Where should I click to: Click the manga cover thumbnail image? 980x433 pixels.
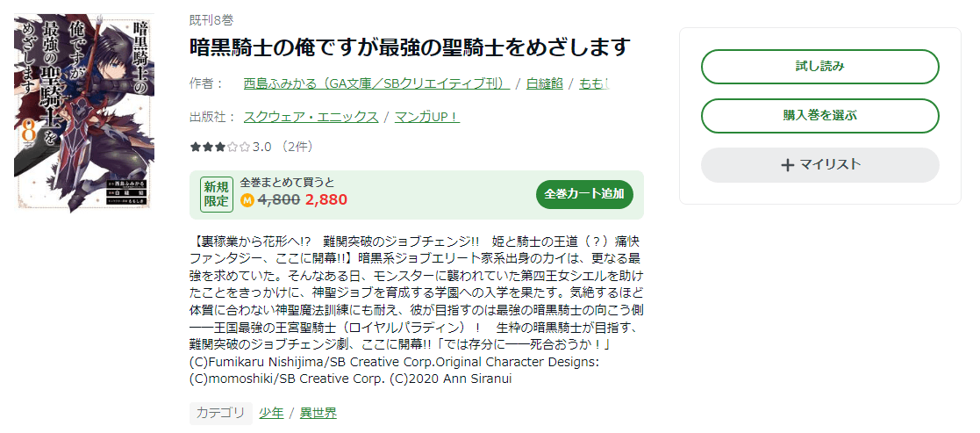(x=84, y=112)
